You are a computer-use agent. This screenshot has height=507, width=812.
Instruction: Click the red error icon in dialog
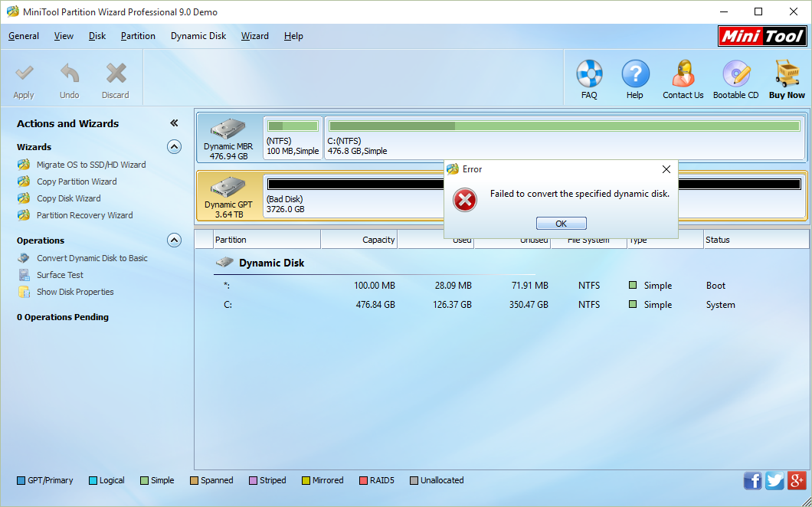tap(465, 201)
